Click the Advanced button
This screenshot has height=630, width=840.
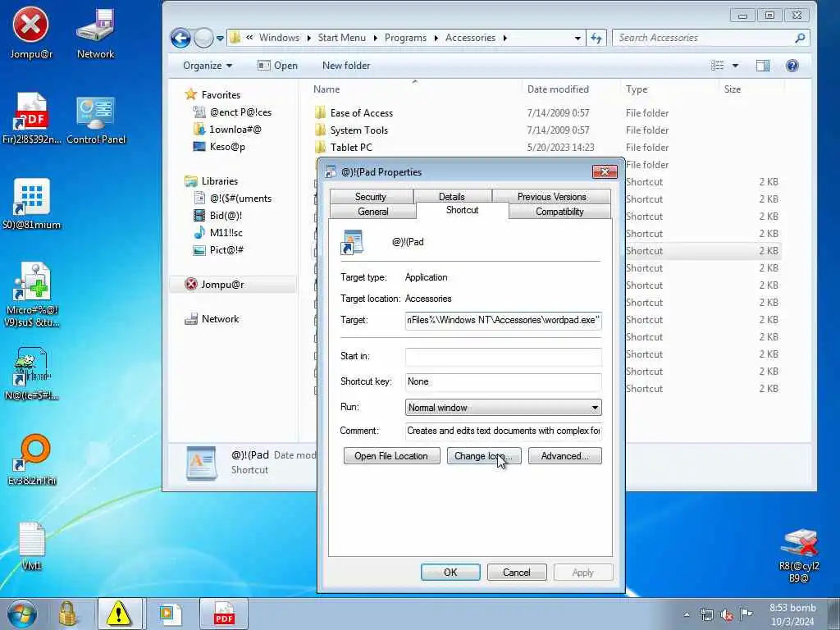[564, 456]
